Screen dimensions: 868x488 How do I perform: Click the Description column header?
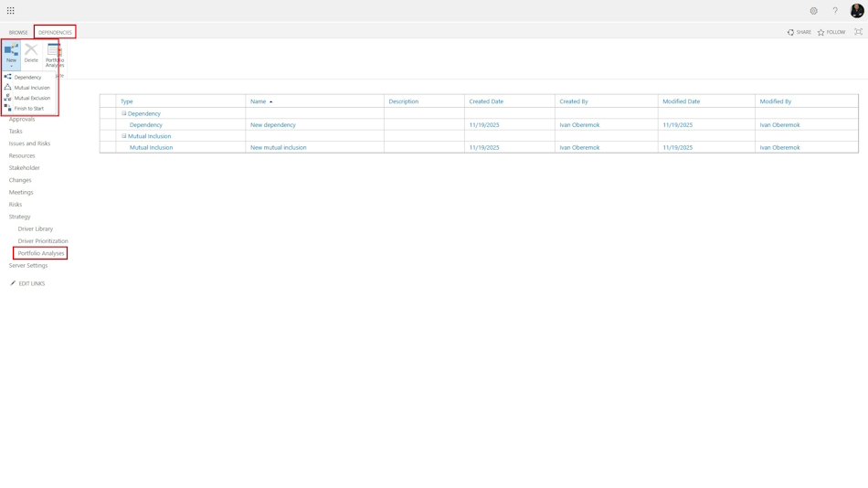tap(404, 101)
